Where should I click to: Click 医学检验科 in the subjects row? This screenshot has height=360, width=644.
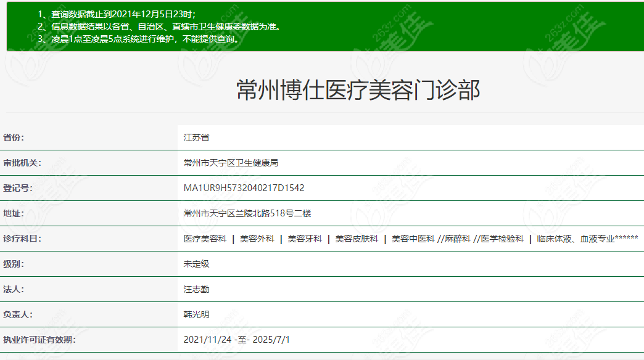(502, 239)
